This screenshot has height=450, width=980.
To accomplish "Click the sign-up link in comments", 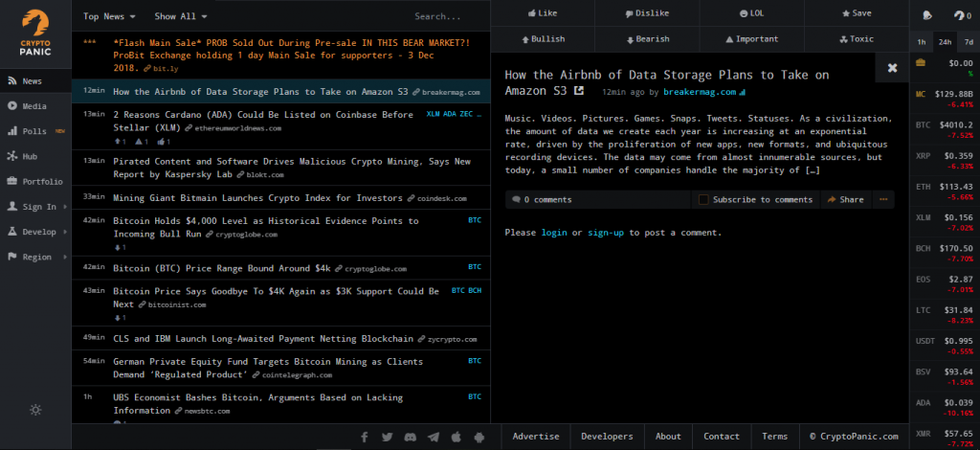I will tap(605, 233).
